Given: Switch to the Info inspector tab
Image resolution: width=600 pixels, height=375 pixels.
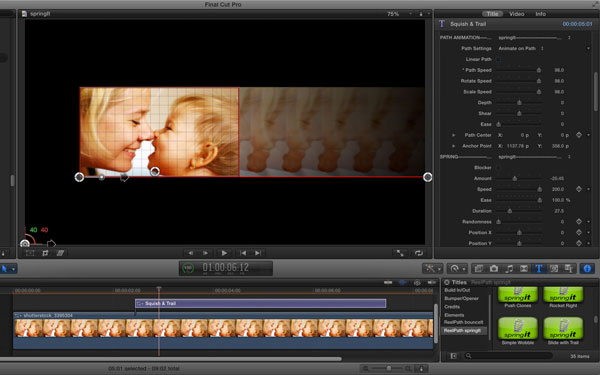Looking at the screenshot, I should (540, 14).
